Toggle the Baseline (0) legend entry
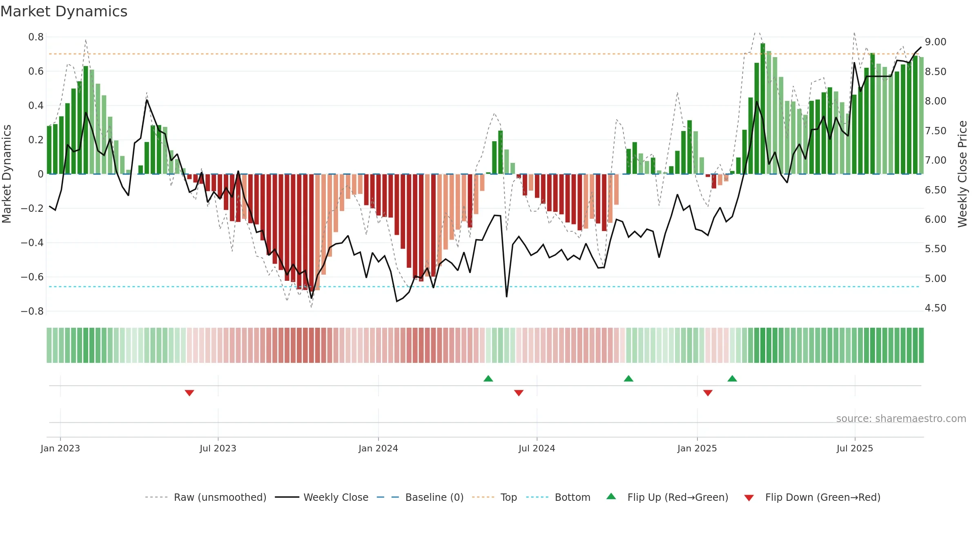980x551 pixels. tap(420, 497)
